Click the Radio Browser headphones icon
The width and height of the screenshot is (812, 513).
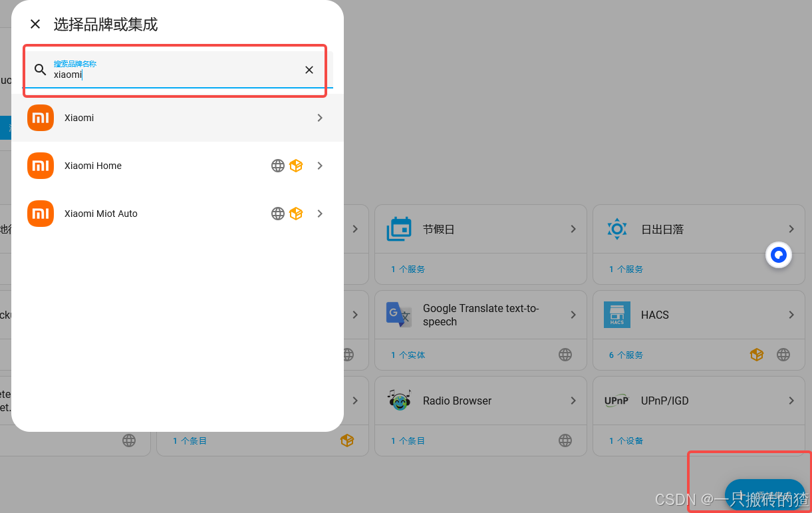click(399, 400)
